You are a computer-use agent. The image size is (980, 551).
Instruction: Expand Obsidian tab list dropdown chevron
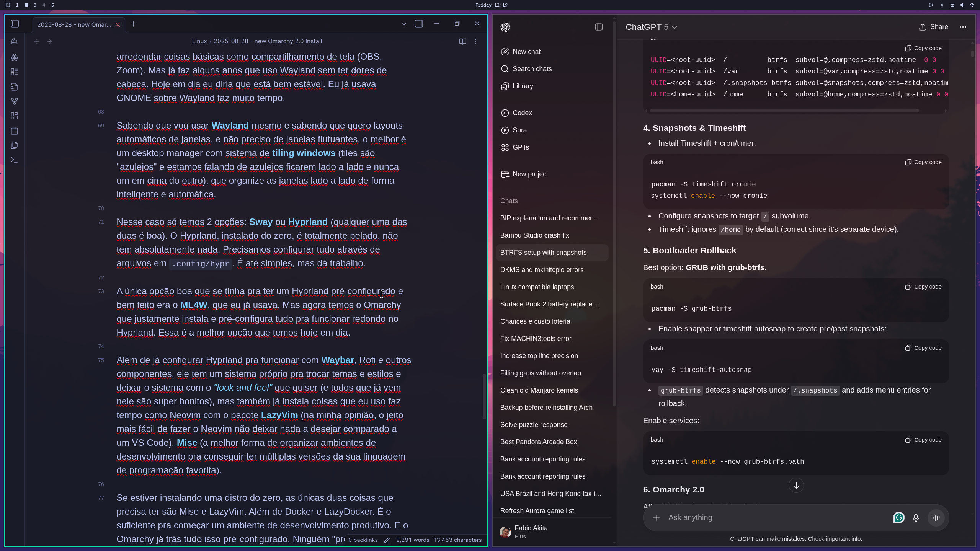pyautogui.click(x=404, y=24)
